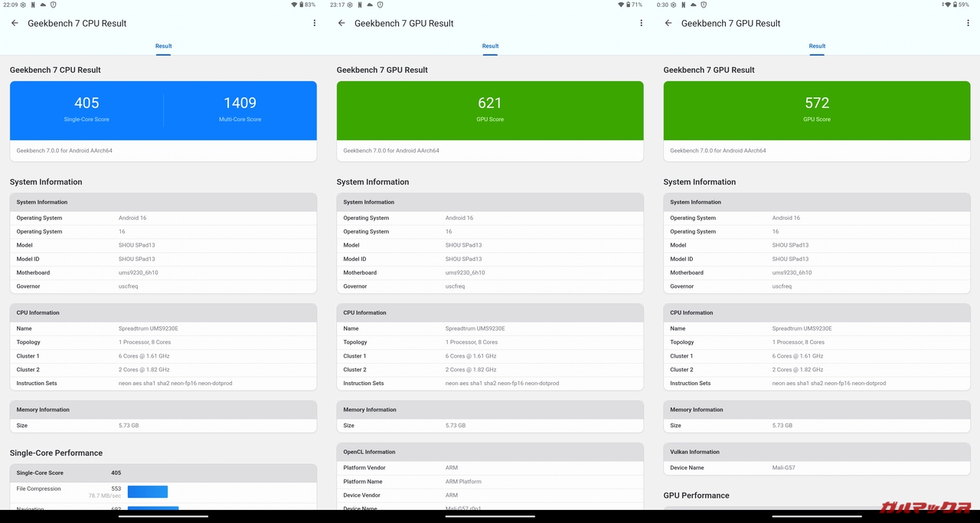980x523 pixels.
Task: Tap Governor uscfreq on CPU Result screen
Action: coord(163,286)
